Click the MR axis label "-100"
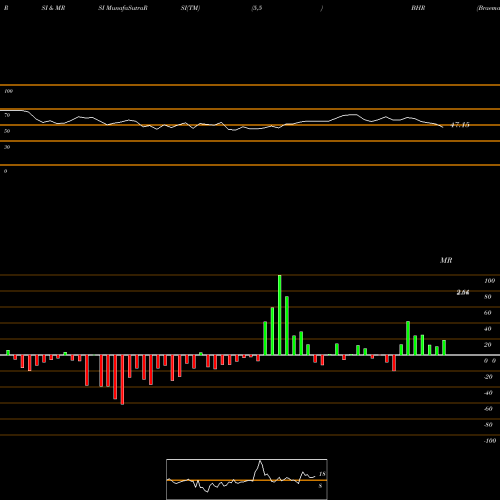 (490, 441)
